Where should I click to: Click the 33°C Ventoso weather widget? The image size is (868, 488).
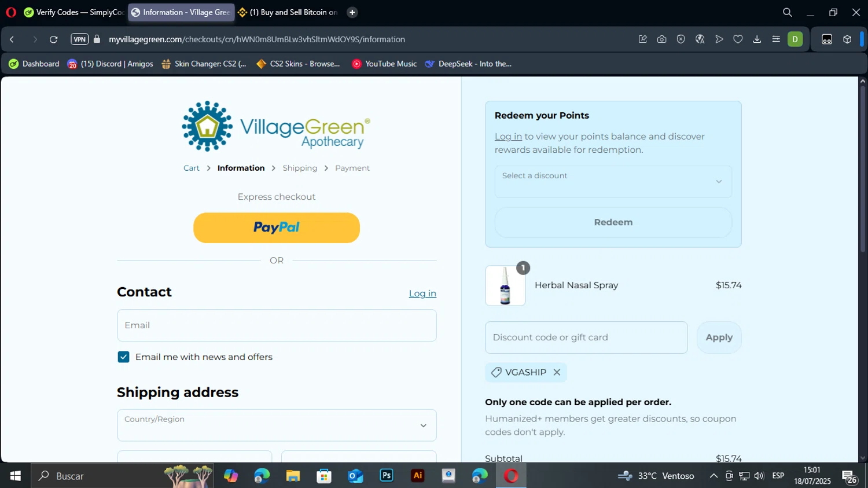pyautogui.click(x=656, y=476)
